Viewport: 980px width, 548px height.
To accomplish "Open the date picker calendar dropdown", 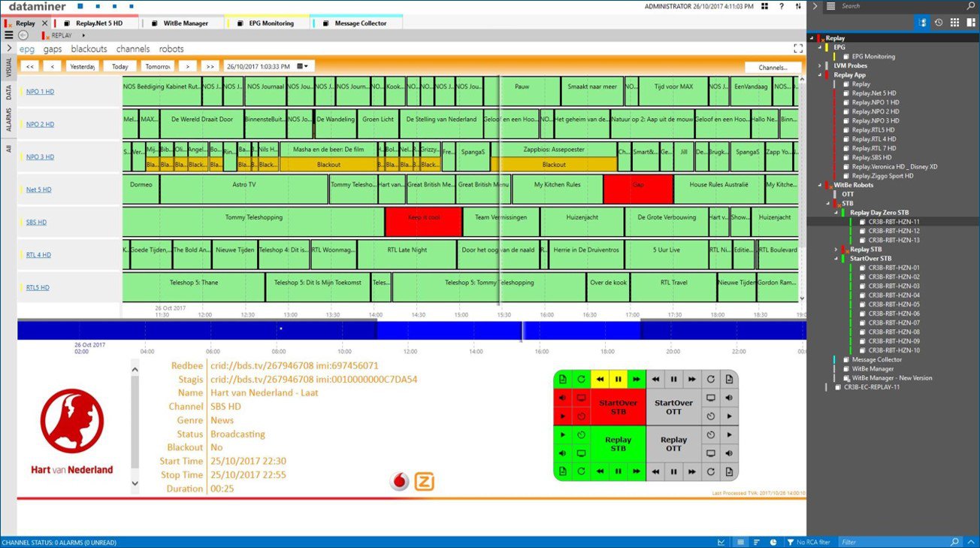I will click(304, 66).
